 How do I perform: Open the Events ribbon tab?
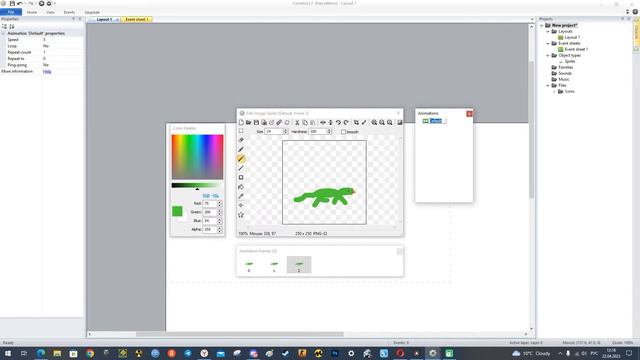[69, 12]
